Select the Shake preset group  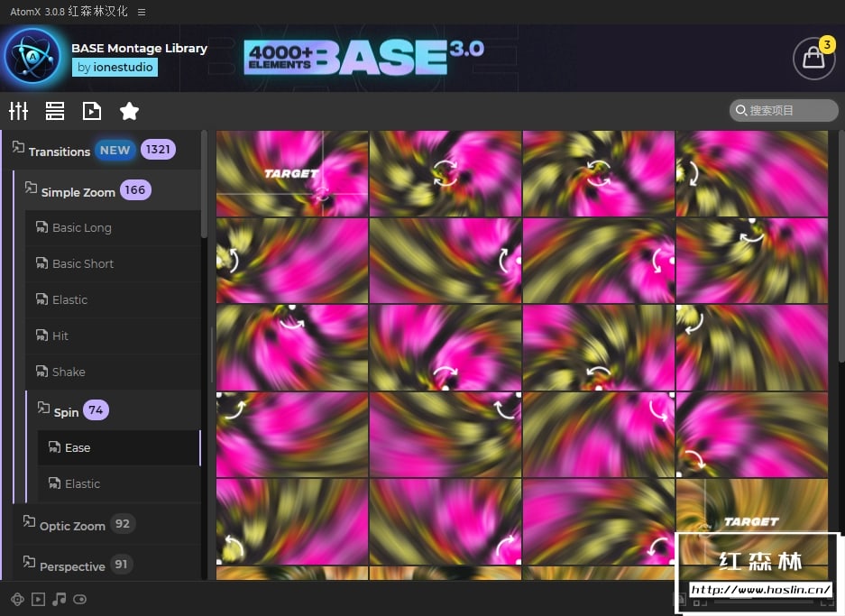(113, 372)
